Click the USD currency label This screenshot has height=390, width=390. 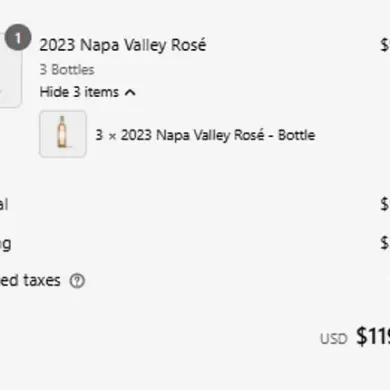334,339
